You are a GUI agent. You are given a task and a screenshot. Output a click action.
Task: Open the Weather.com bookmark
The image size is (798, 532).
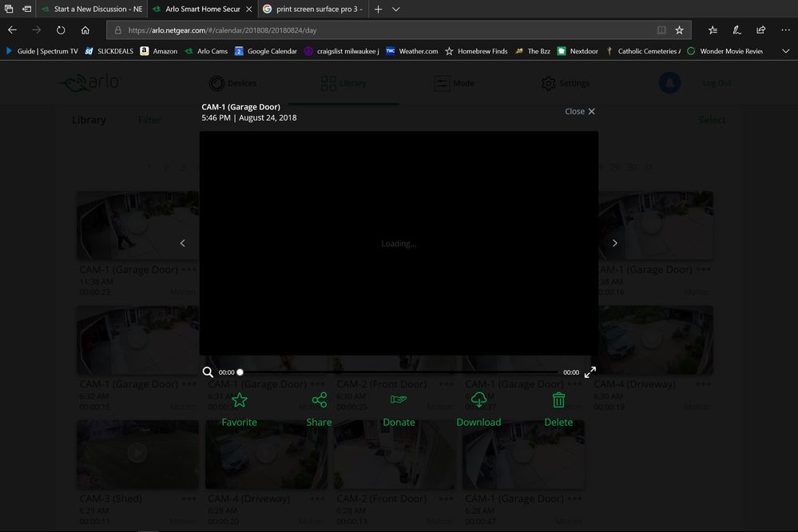click(411, 51)
